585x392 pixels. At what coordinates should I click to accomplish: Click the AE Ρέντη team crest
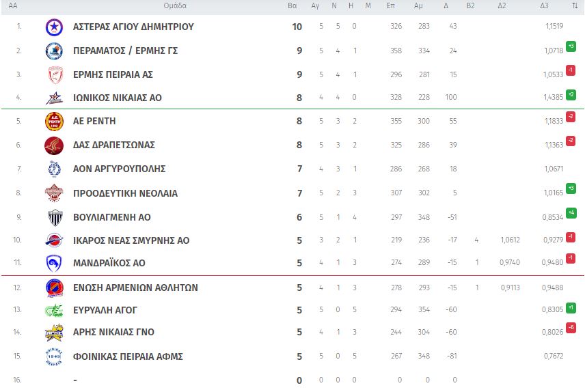[x=54, y=122]
